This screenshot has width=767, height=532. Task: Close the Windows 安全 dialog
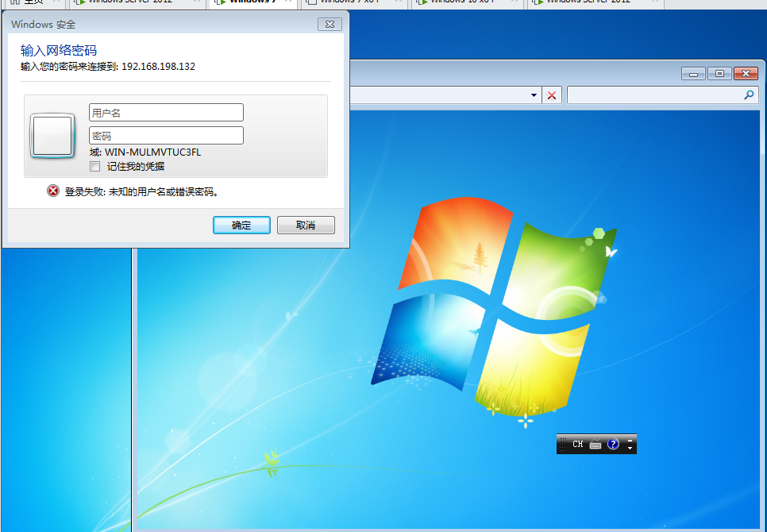[330, 24]
